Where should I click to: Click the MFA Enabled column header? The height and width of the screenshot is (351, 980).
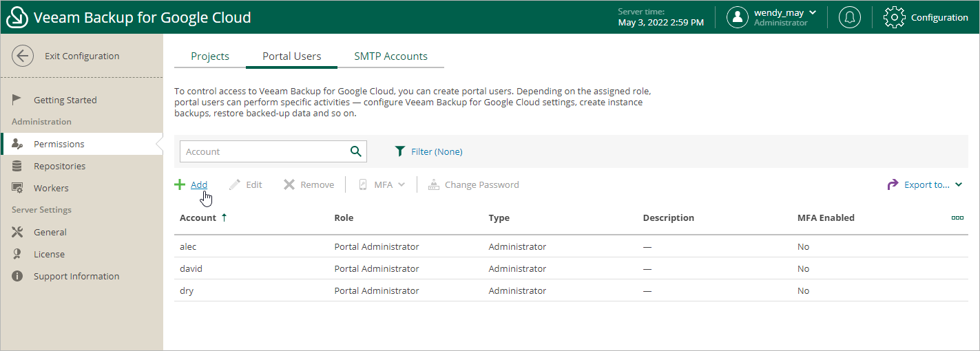point(826,217)
